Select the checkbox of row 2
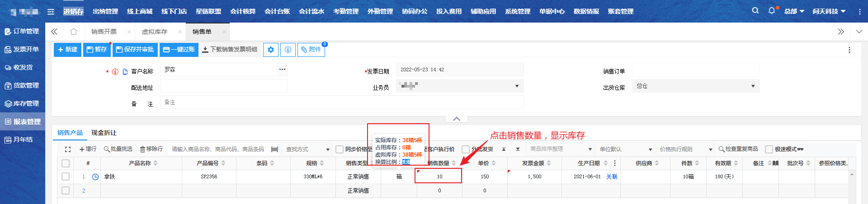This screenshot has height=204, width=868. (66, 191)
